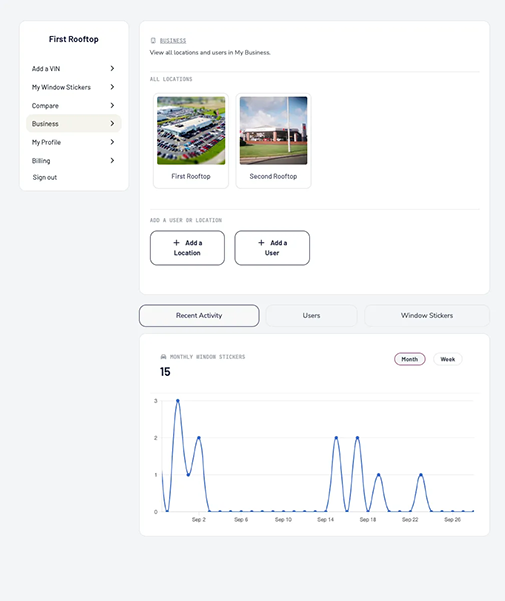Expand the Billing chevron arrow

[112, 160]
